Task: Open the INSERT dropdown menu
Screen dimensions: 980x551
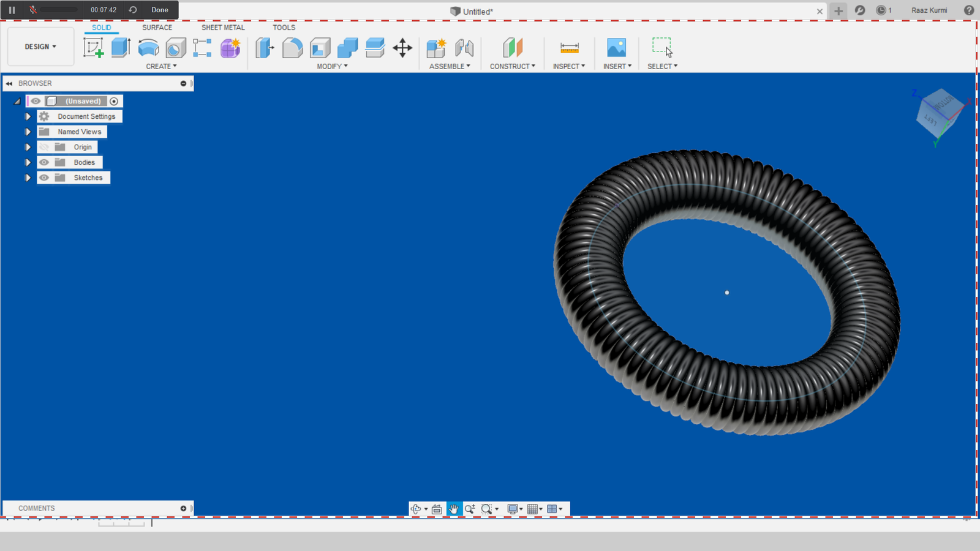Action: (x=617, y=66)
